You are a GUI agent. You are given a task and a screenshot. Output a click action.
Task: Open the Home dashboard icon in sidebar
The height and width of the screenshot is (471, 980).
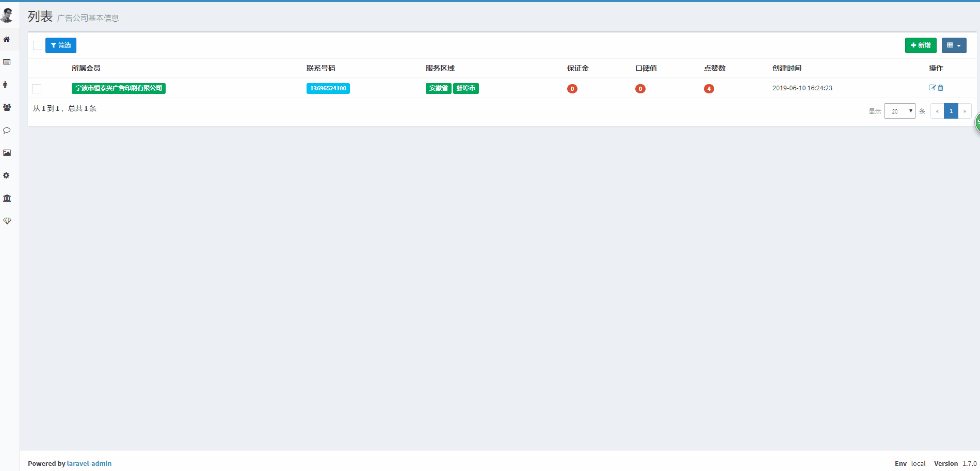[x=7, y=39]
